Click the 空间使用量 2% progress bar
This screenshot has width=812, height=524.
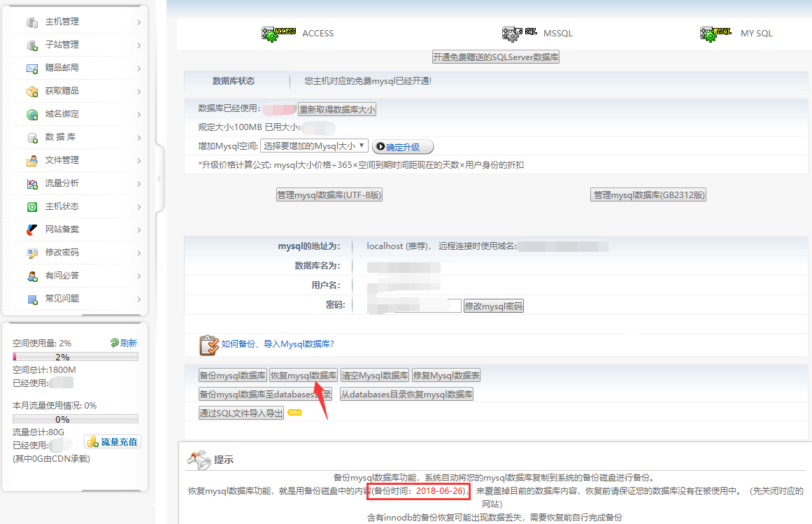pyautogui.click(x=76, y=357)
